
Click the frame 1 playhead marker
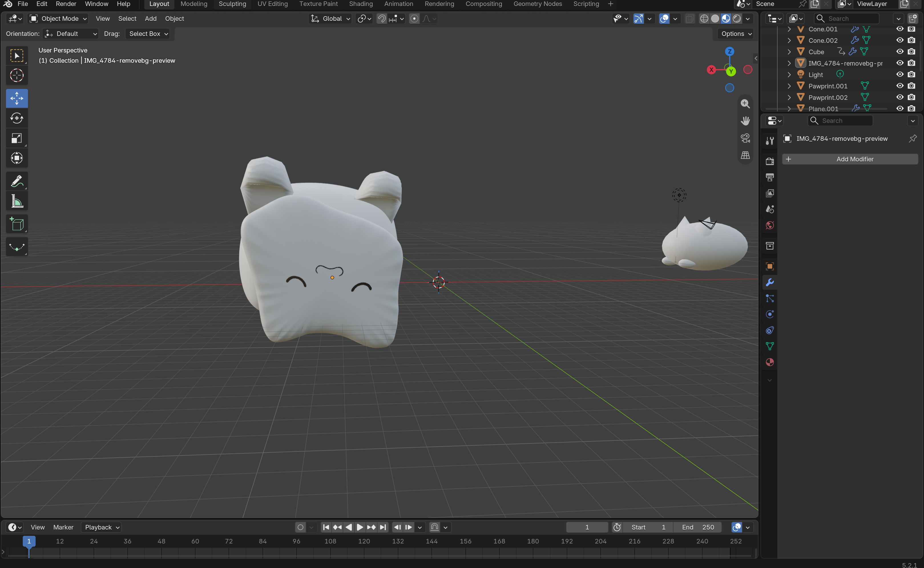coord(29,541)
